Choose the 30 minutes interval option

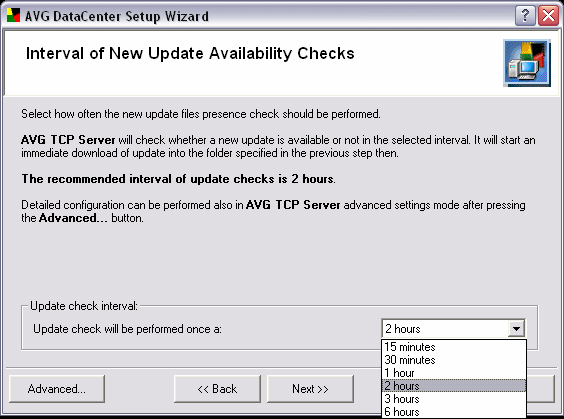pyautogui.click(x=454, y=360)
